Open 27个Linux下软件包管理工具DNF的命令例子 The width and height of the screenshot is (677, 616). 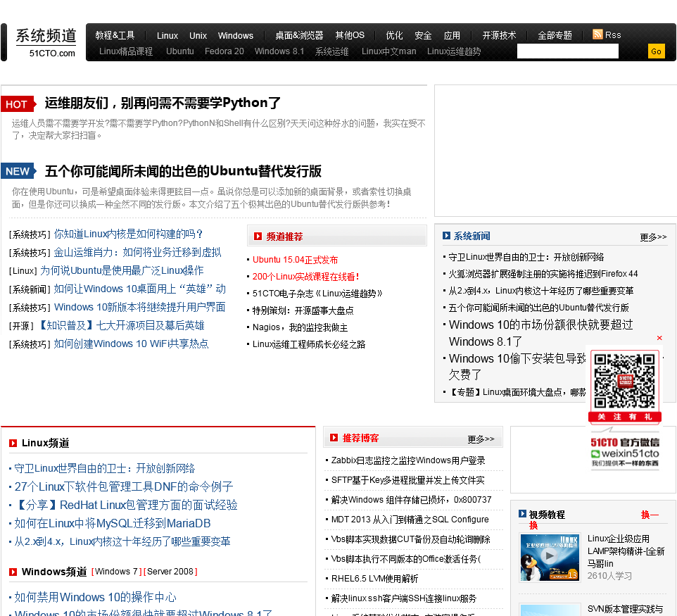tap(124, 487)
